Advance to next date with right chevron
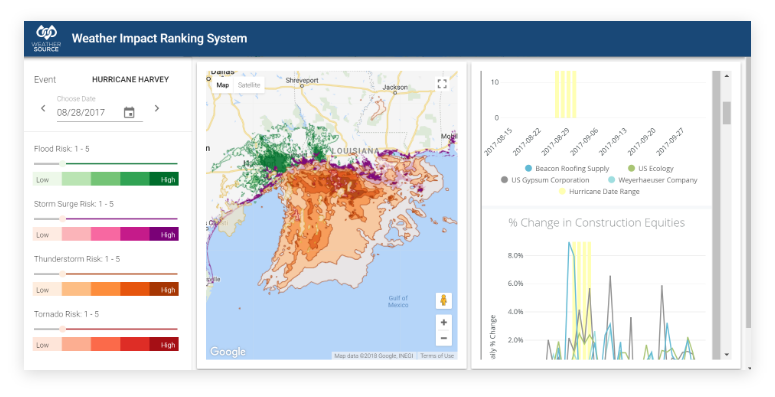This screenshot has width=775, height=397. click(x=157, y=108)
